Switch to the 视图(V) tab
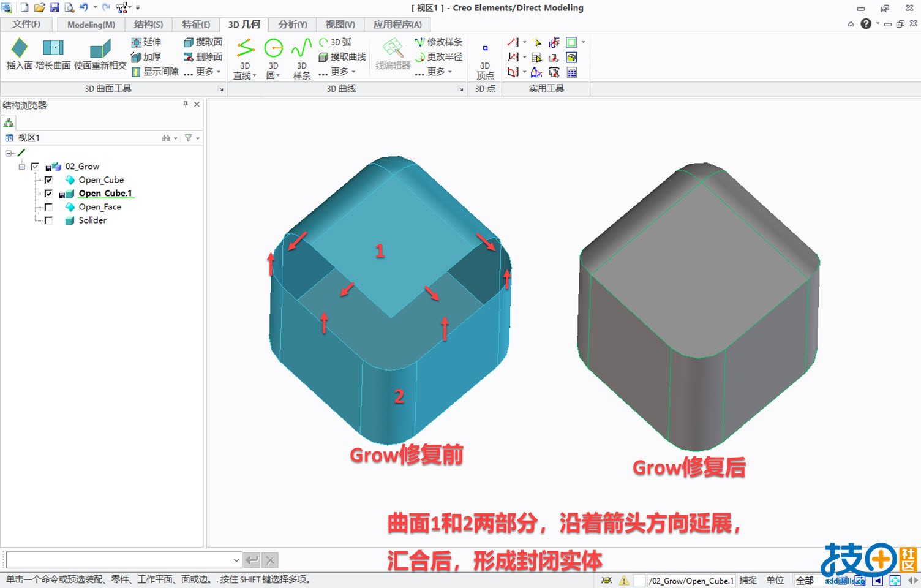The width and height of the screenshot is (921, 588). point(340,24)
